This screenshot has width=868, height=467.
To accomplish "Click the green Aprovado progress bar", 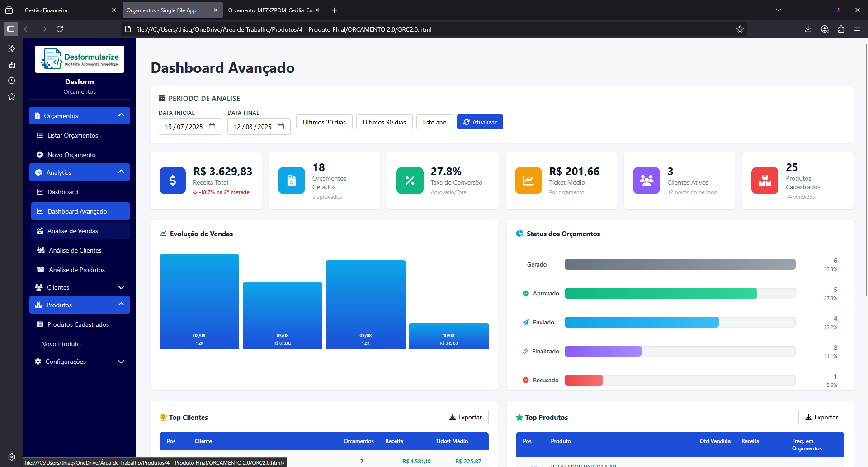I will [x=660, y=293].
